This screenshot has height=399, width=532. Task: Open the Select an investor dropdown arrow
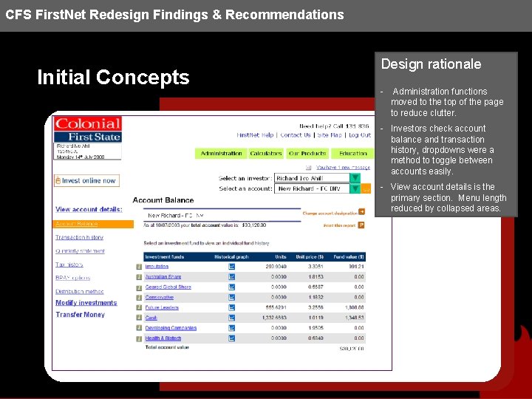coord(355,178)
